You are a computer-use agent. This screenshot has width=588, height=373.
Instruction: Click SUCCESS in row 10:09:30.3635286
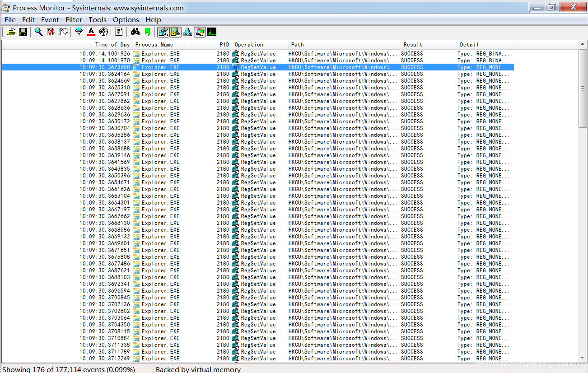(x=412, y=135)
